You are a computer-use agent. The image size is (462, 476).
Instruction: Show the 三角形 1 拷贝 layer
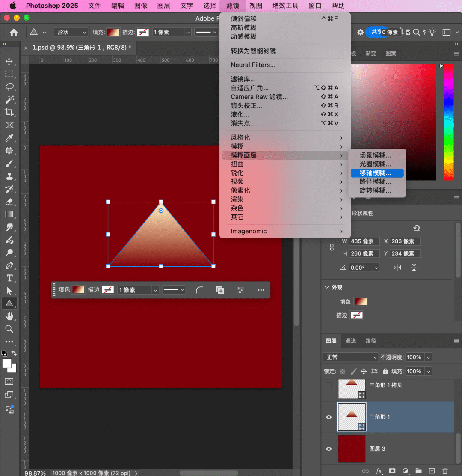pyautogui.click(x=329, y=385)
